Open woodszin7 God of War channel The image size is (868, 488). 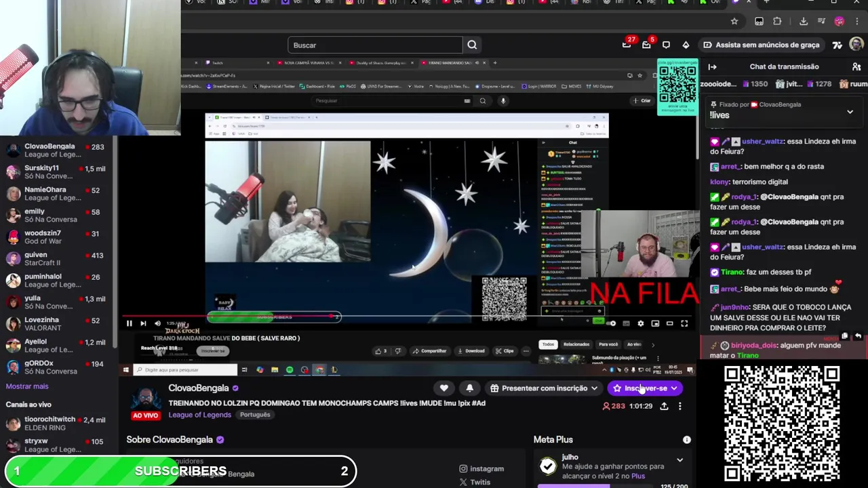click(x=58, y=237)
